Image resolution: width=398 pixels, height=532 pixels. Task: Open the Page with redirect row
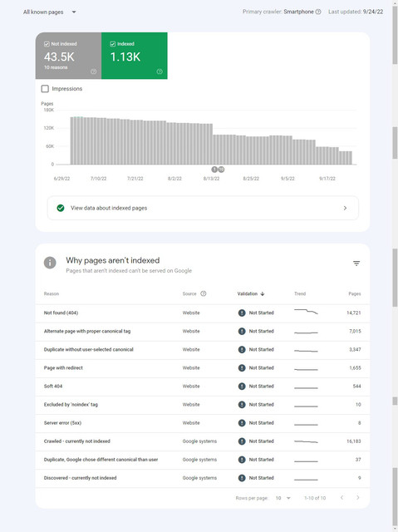[x=203, y=367]
